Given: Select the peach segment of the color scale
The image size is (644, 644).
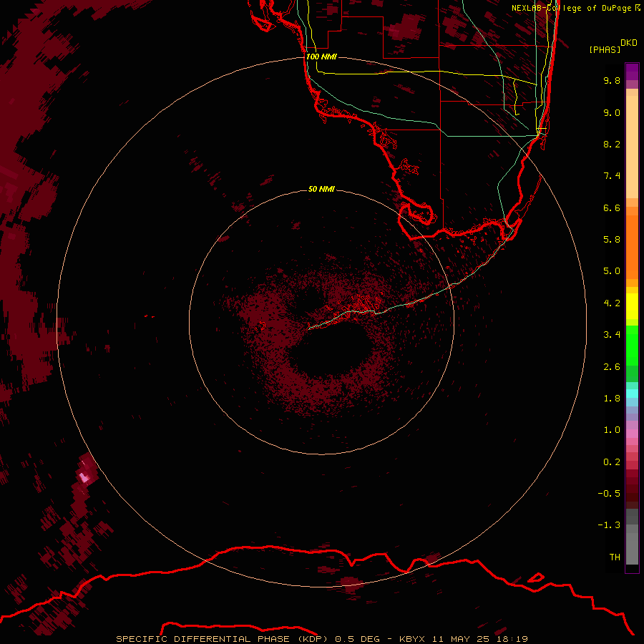Looking at the screenshot, I should coord(632,147).
